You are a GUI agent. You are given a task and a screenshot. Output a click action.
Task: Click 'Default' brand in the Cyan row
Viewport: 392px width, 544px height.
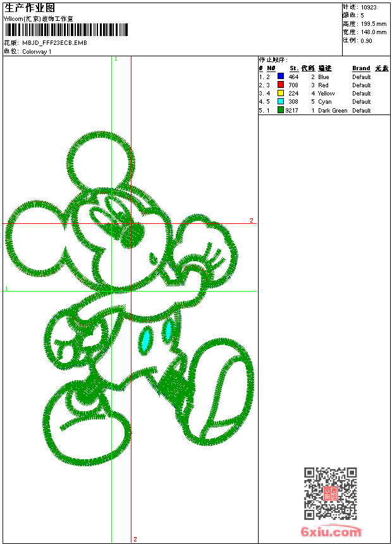click(362, 102)
